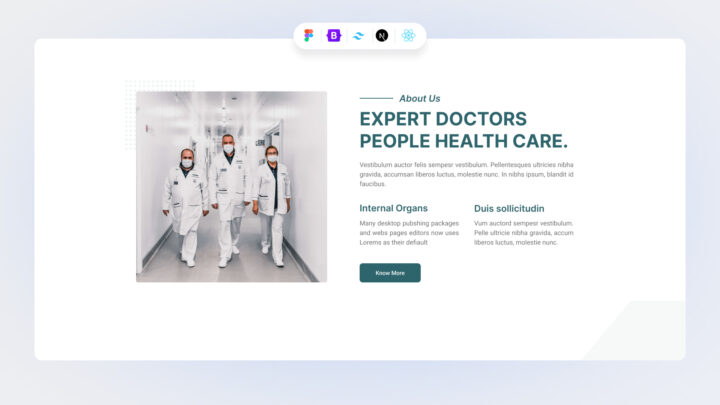Image resolution: width=720 pixels, height=405 pixels.
Task: Select the EXPERT DOCTORS heading line
Action: tap(443, 119)
